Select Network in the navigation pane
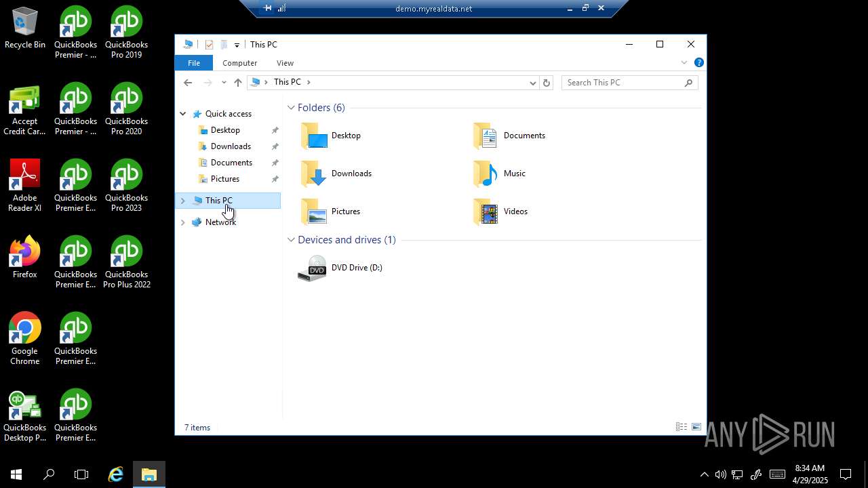Screen dimensions: 868x488 pos(220,222)
